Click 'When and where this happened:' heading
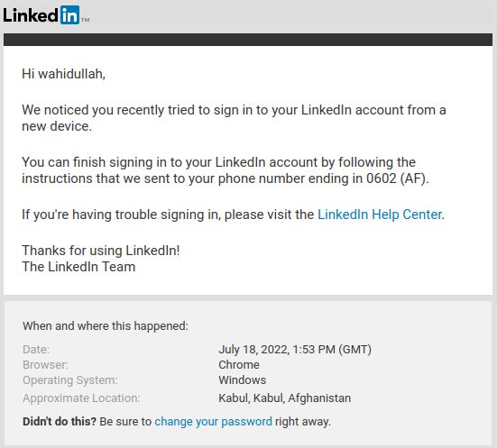The width and height of the screenshot is (497, 448). pyautogui.click(x=106, y=325)
